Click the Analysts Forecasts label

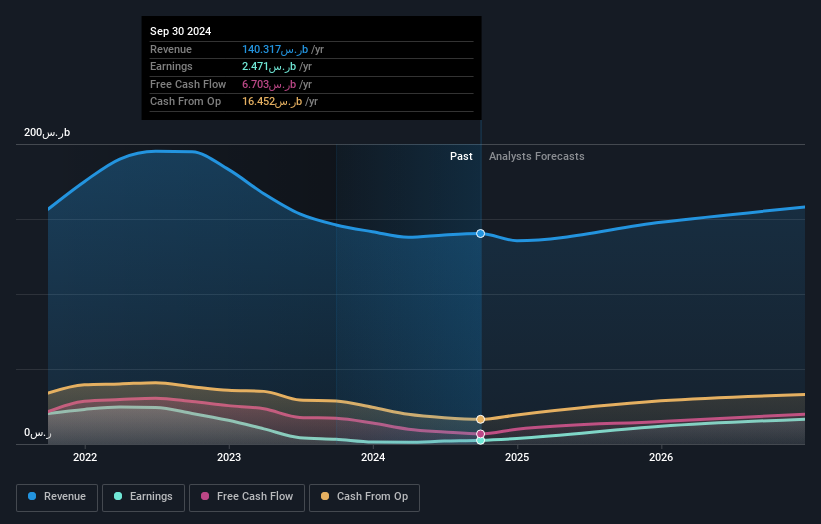[537, 156]
